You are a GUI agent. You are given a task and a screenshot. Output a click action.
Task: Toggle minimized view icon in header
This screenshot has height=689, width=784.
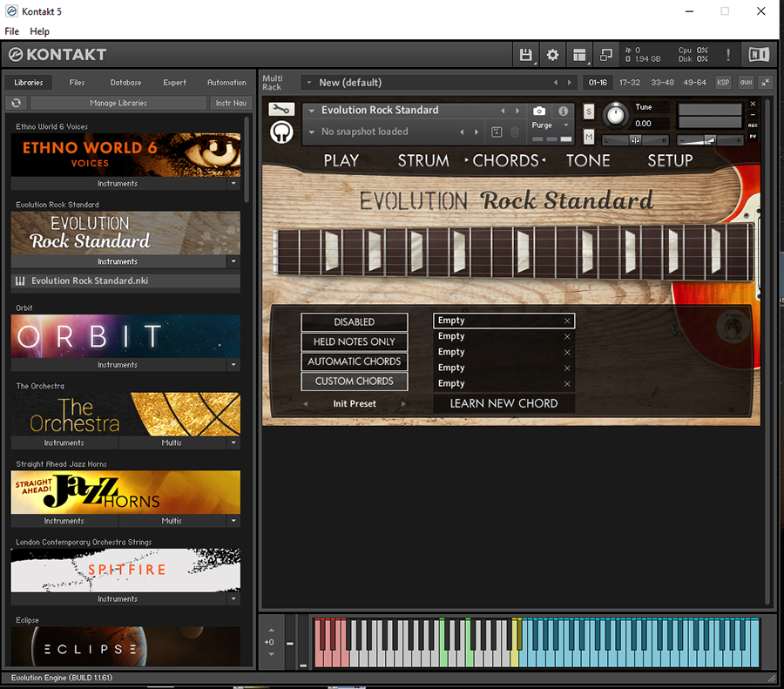(x=606, y=55)
